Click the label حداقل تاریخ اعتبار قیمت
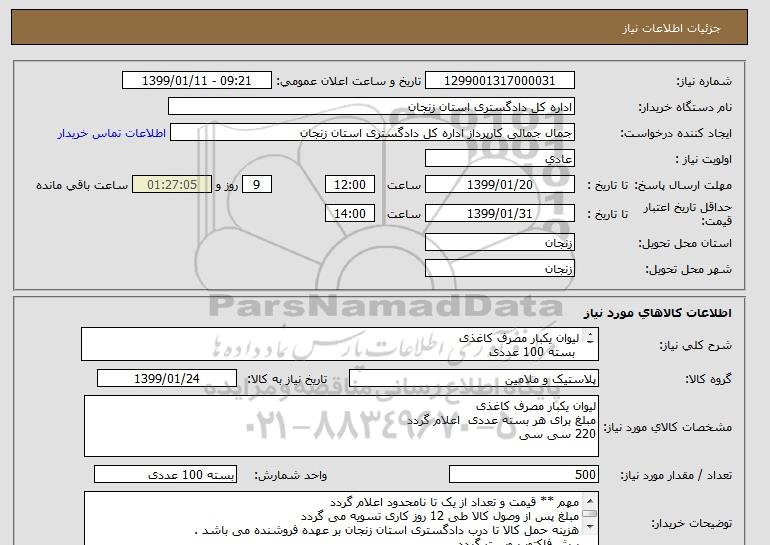 point(688,214)
